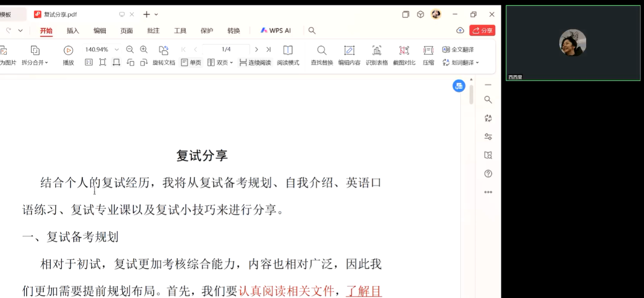Open Find and Replace (查找替换) tool

[x=322, y=50]
